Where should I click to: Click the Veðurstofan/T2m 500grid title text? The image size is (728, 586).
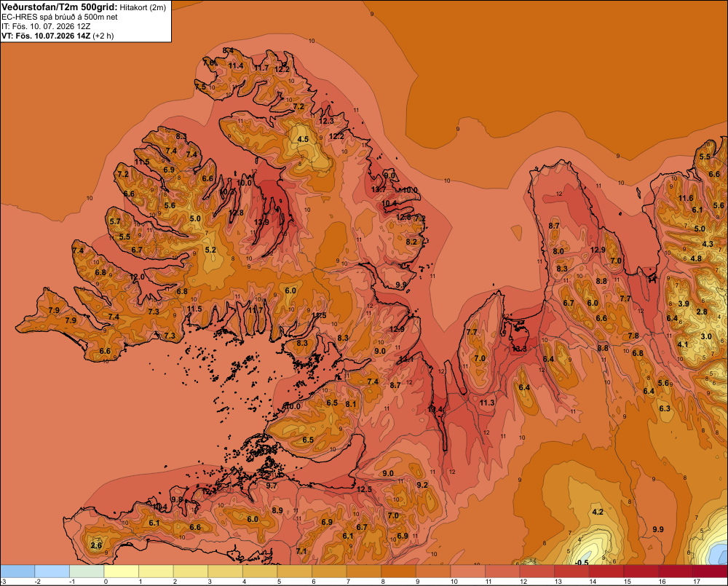60,7
